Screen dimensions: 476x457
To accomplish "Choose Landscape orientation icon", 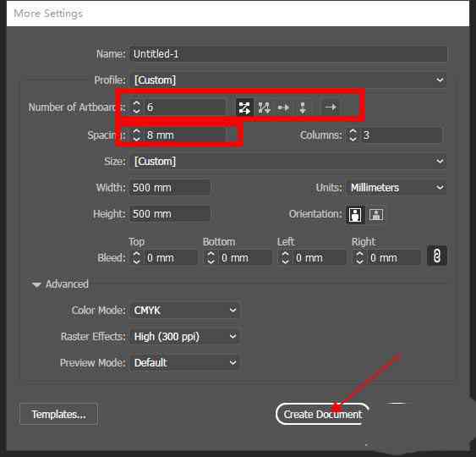I will point(376,214).
